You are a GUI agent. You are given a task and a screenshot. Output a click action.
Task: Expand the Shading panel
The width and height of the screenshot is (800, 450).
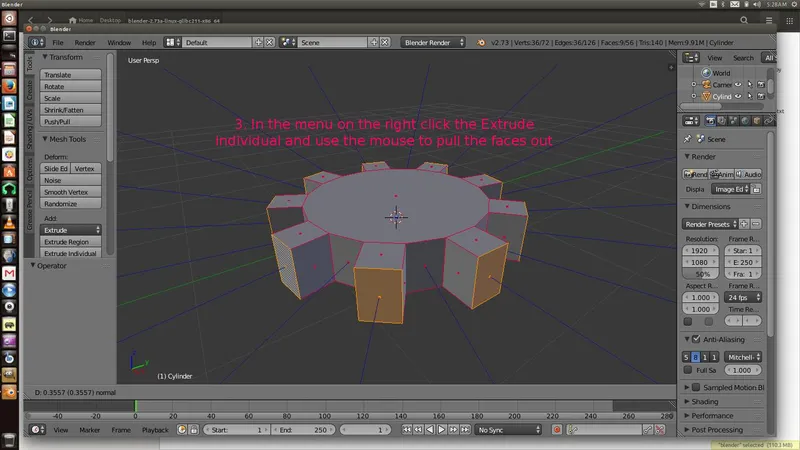[x=705, y=401]
